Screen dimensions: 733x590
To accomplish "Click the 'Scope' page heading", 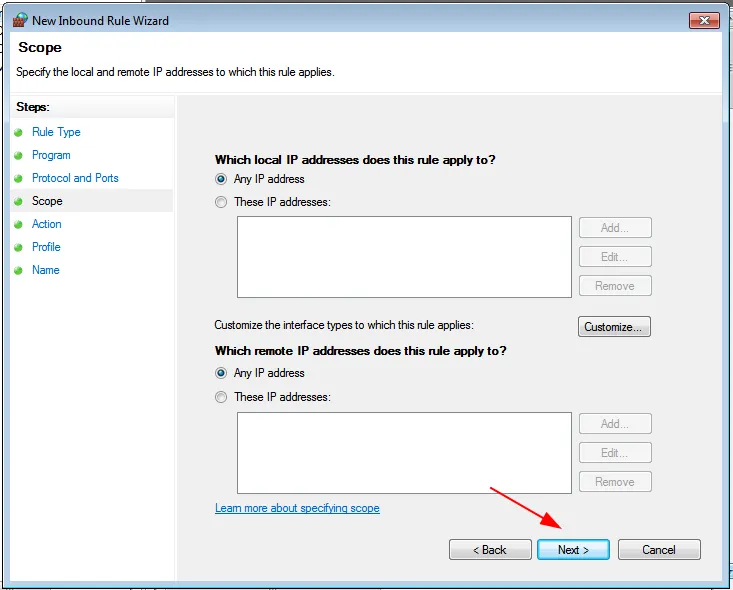I will pos(40,47).
